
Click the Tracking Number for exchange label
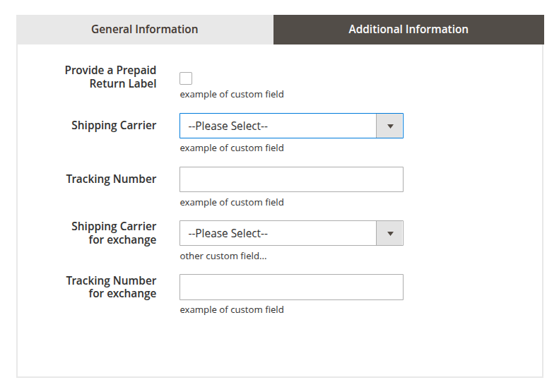[x=111, y=287]
